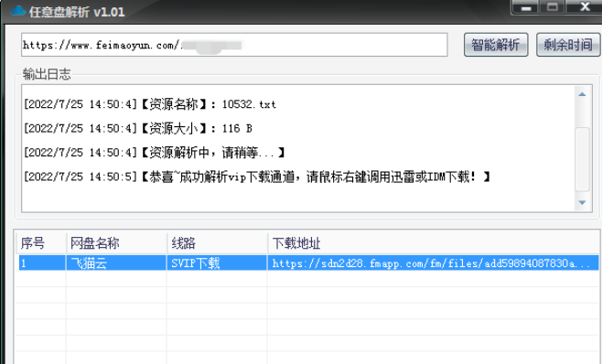Select the SVIP下载 cell

pyautogui.click(x=217, y=263)
